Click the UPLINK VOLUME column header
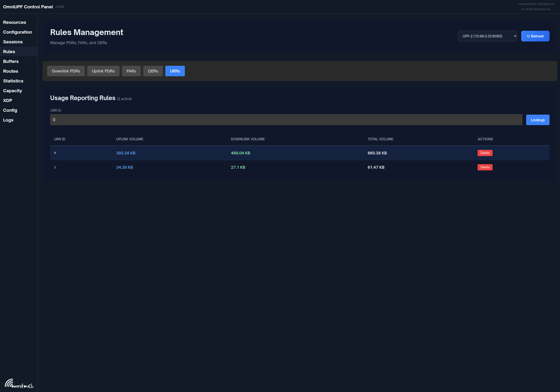This screenshot has width=560, height=392. click(130, 139)
